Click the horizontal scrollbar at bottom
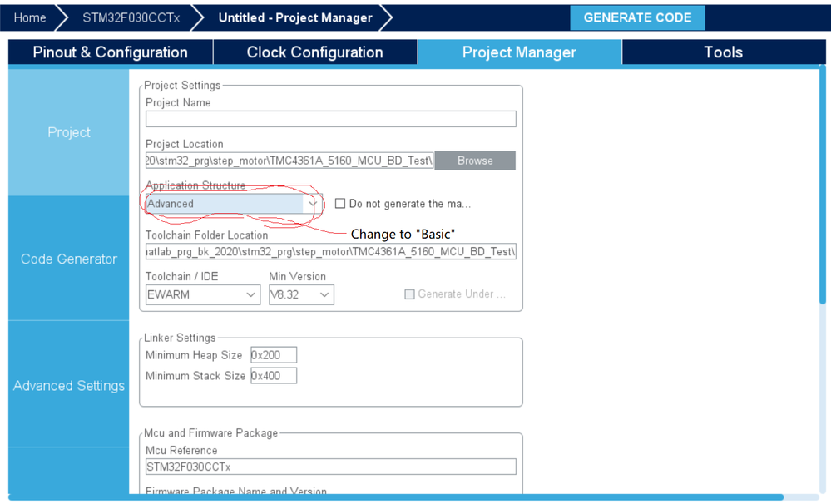The width and height of the screenshot is (831, 504). click(397, 497)
